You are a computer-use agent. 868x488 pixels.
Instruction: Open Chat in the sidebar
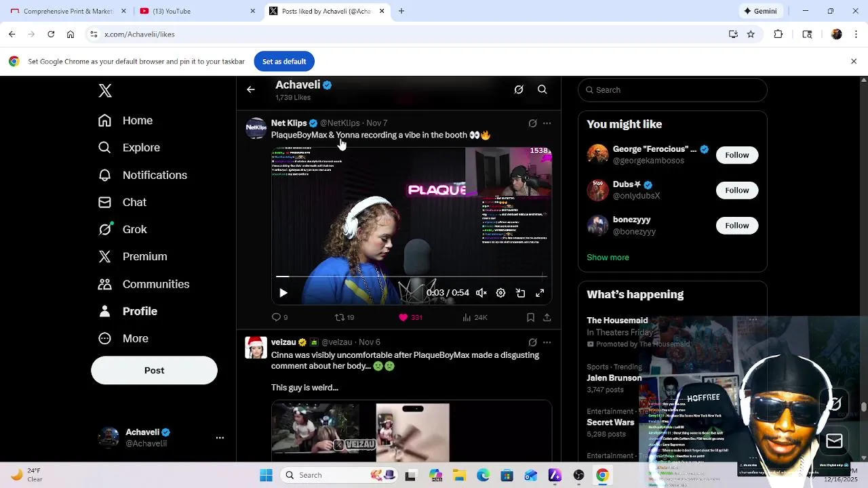pos(122,202)
